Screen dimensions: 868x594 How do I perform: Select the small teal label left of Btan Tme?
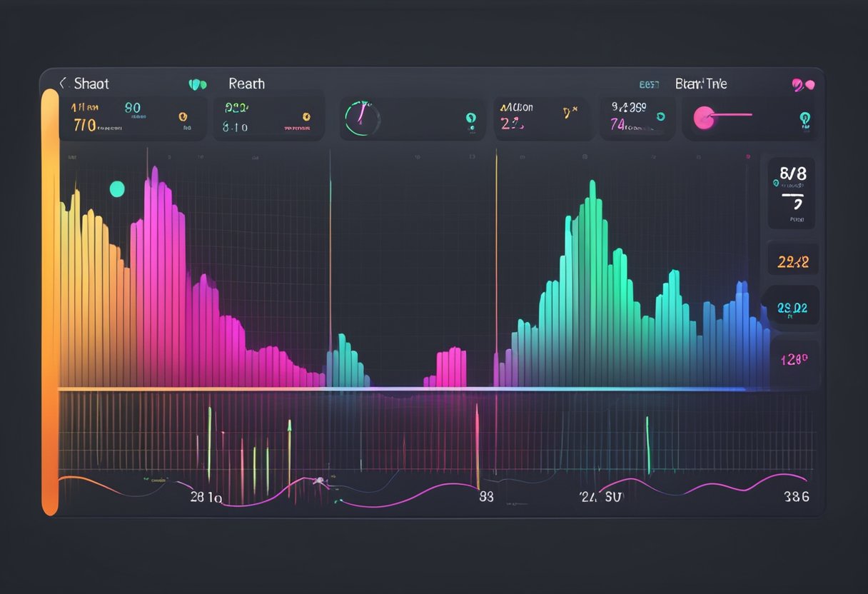[648, 84]
